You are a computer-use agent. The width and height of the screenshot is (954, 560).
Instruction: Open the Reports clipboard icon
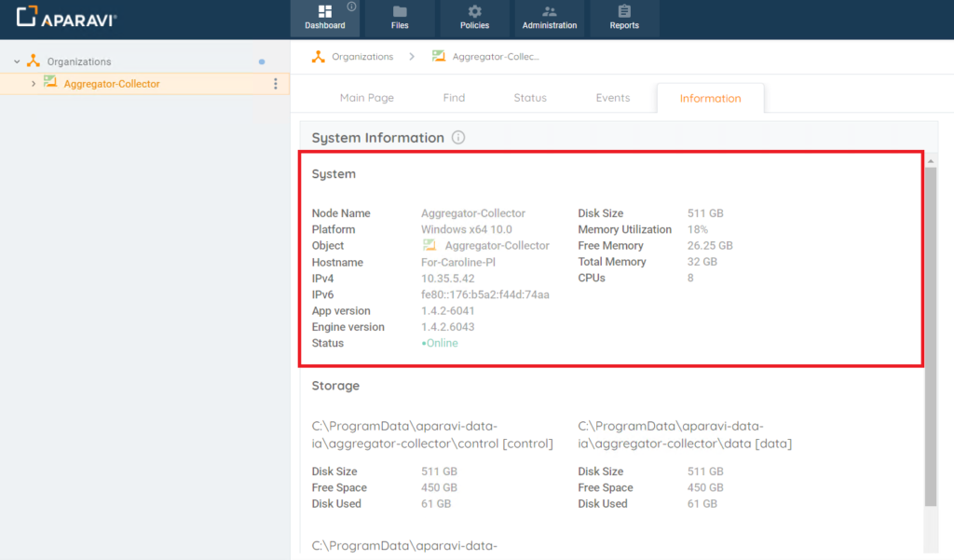coord(624,12)
